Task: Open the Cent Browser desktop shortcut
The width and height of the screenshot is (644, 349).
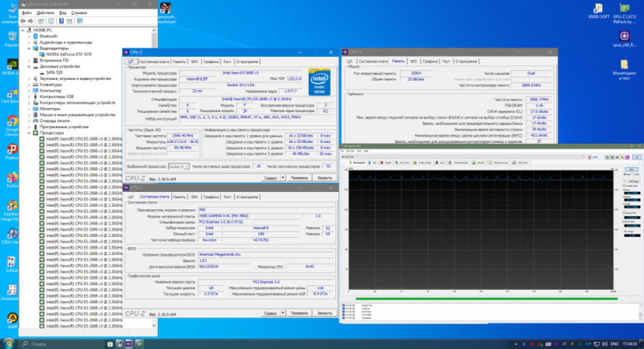Action: coord(11,96)
